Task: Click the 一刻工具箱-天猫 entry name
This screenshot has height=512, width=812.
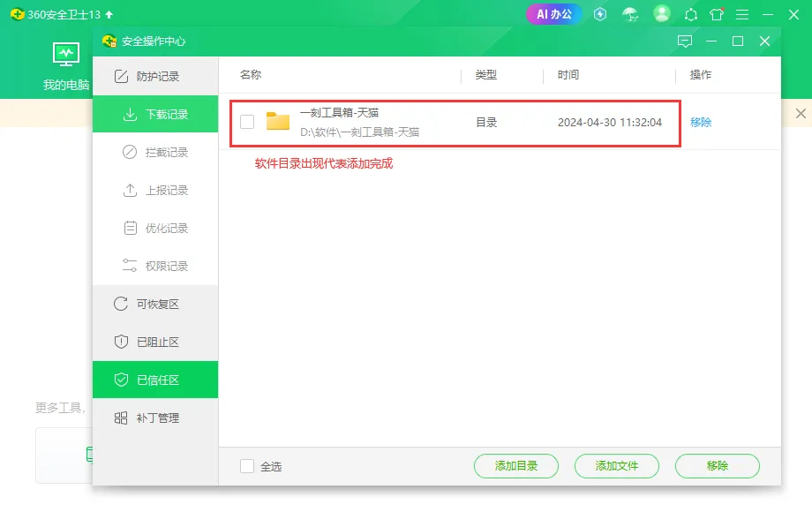Action: click(339, 112)
